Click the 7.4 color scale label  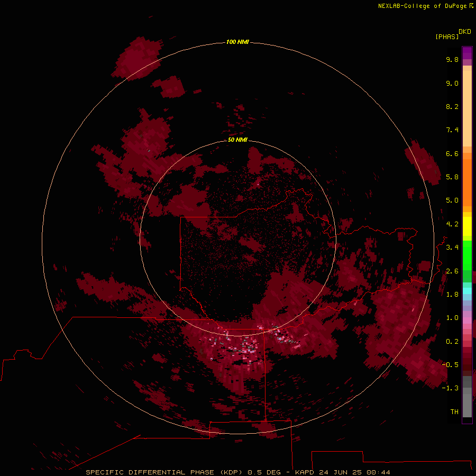coord(452,130)
